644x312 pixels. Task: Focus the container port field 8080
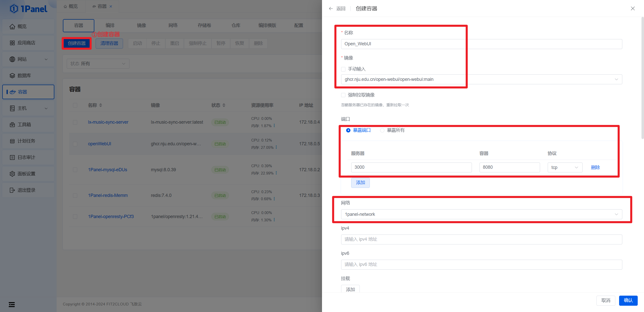(x=509, y=167)
